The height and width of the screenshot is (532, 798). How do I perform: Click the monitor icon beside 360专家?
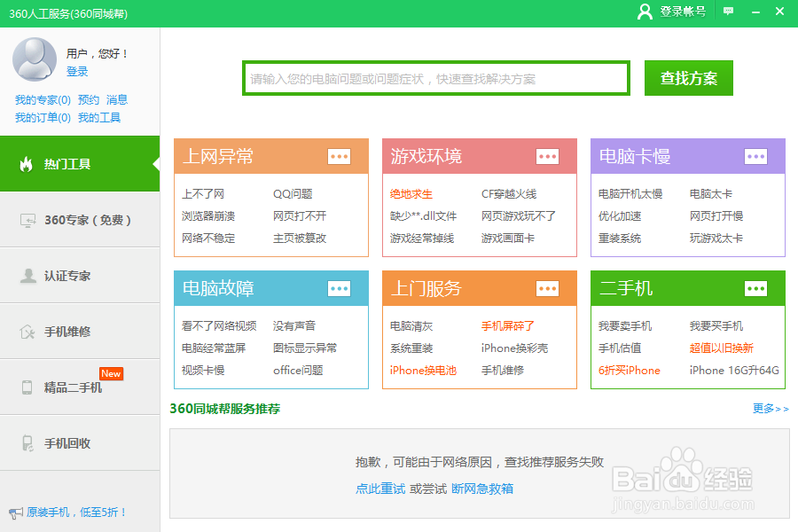click(27, 220)
